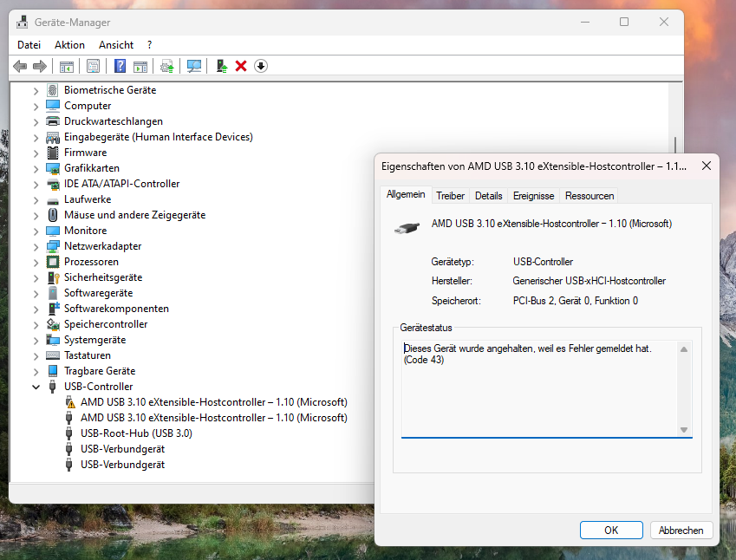Expand the Computer node
The height and width of the screenshot is (560, 736).
tap(36, 107)
